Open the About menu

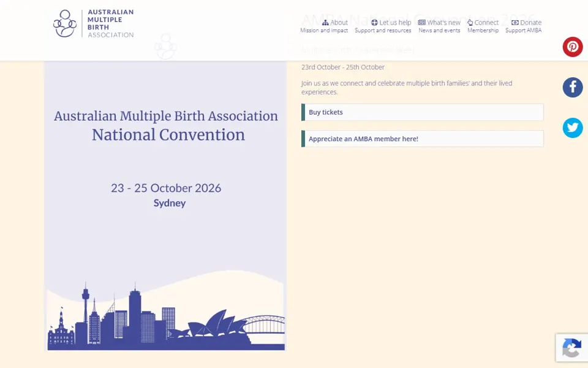[324, 26]
